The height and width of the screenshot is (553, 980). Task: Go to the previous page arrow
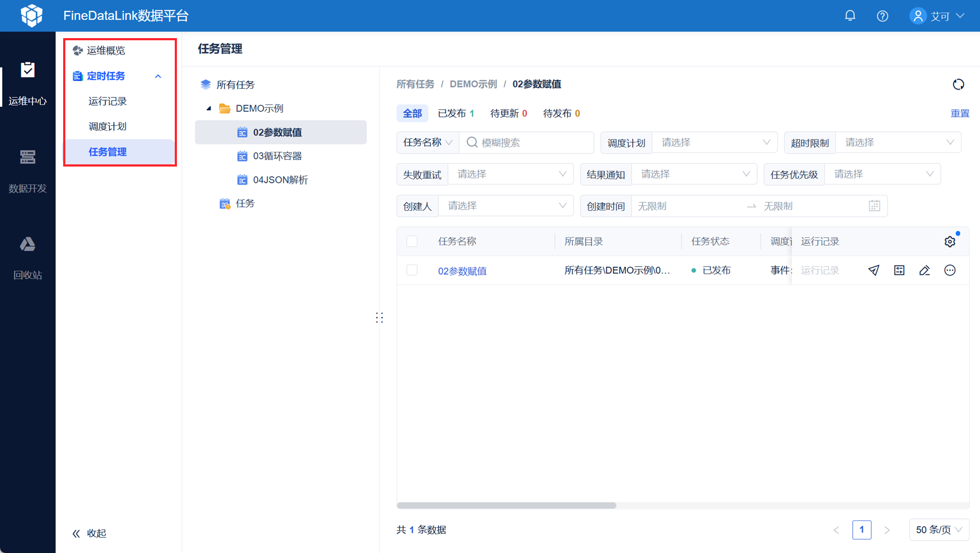[836, 530]
